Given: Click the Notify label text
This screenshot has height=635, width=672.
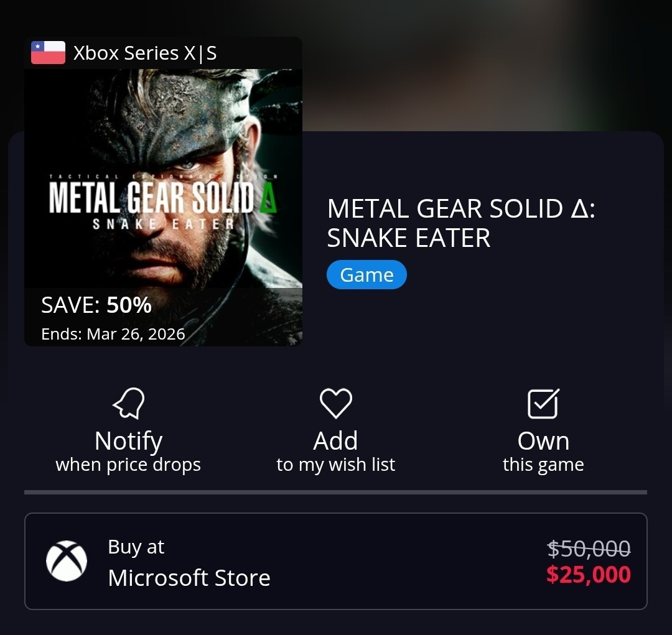Looking at the screenshot, I should 128,441.
